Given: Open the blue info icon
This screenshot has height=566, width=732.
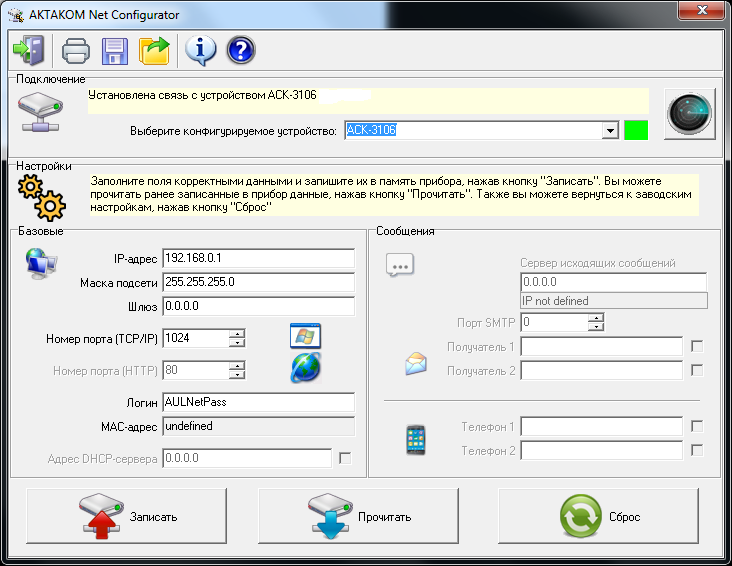Looking at the screenshot, I should 200,49.
